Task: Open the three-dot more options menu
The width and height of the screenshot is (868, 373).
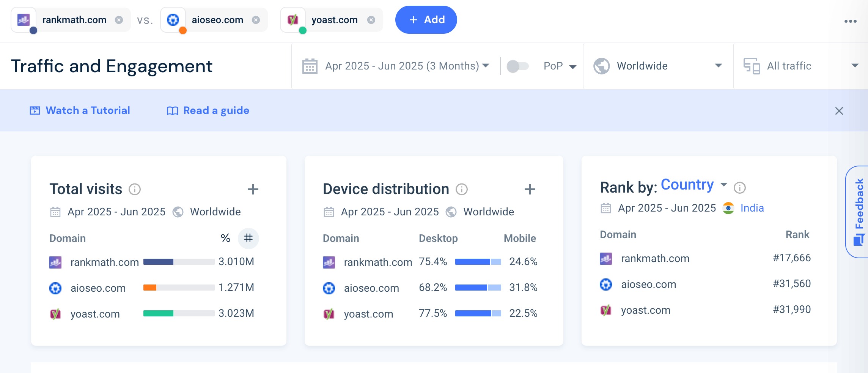Action: tap(850, 21)
